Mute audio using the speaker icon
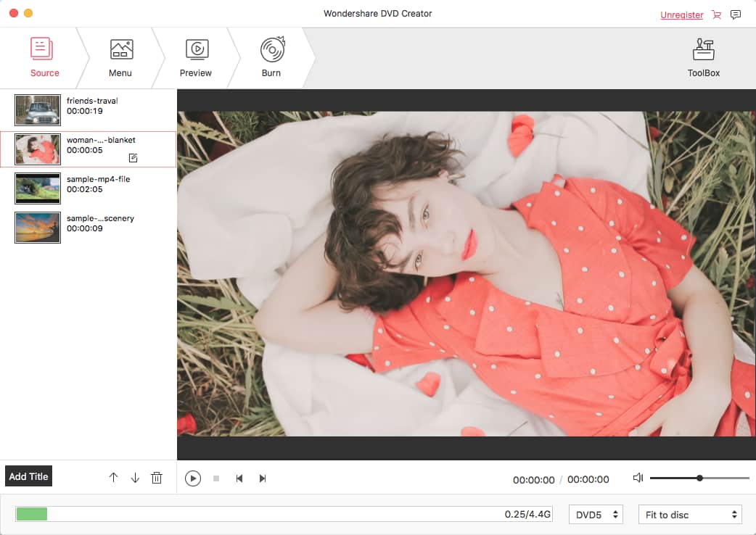 pyautogui.click(x=638, y=478)
